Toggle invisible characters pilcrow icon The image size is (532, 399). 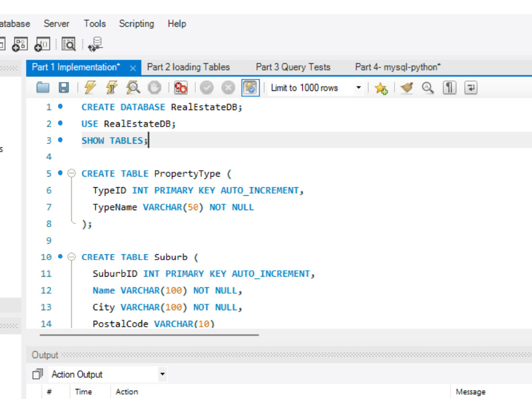449,88
